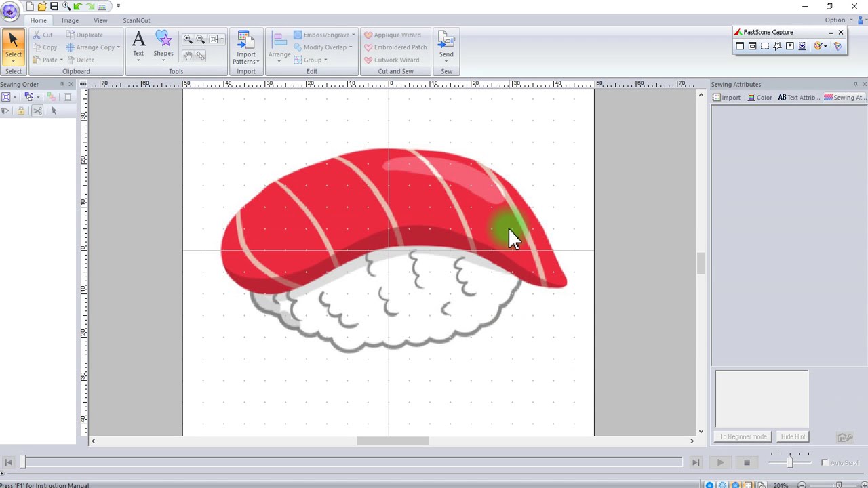This screenshot has width=868, height=488.
Task: Select the Zoom Out magnifier tool
Action: coord(201,39)
